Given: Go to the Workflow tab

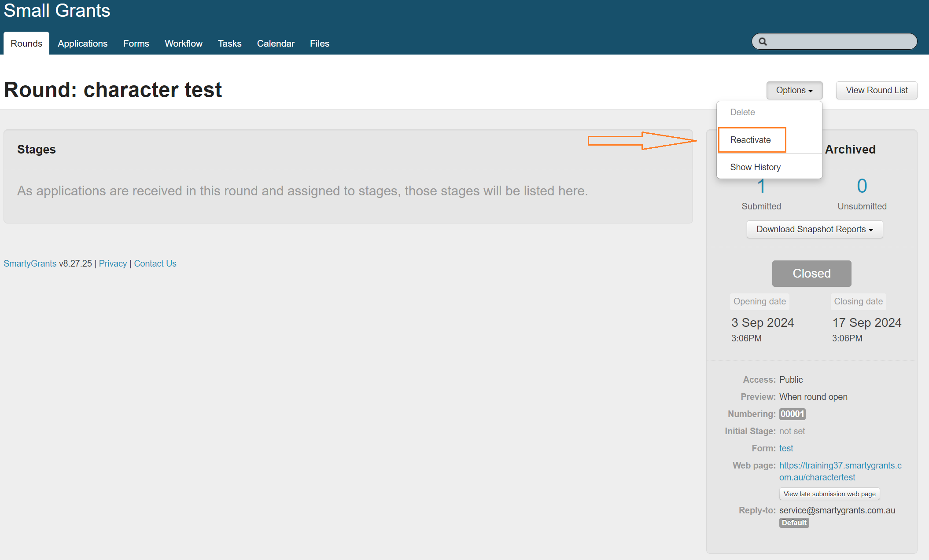Looking at the screenshot, I should [184, 44].
